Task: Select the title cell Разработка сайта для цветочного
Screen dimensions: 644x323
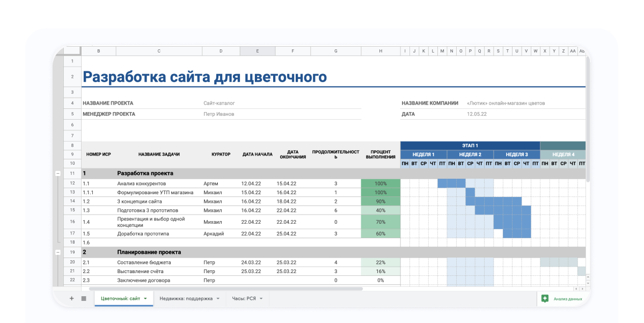Action: click(204, 77)
